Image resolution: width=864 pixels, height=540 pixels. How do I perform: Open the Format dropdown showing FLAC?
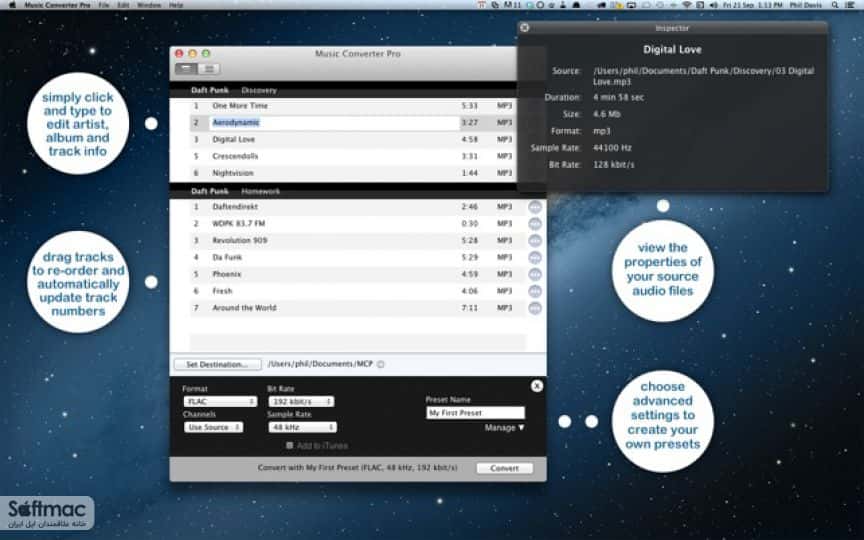[220, 402]
